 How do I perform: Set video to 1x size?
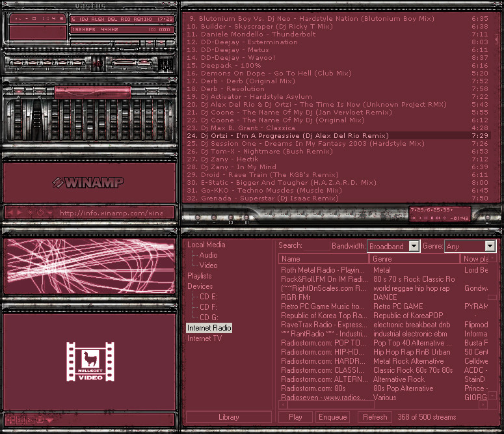pyautogui.click(x=21, y=420)
